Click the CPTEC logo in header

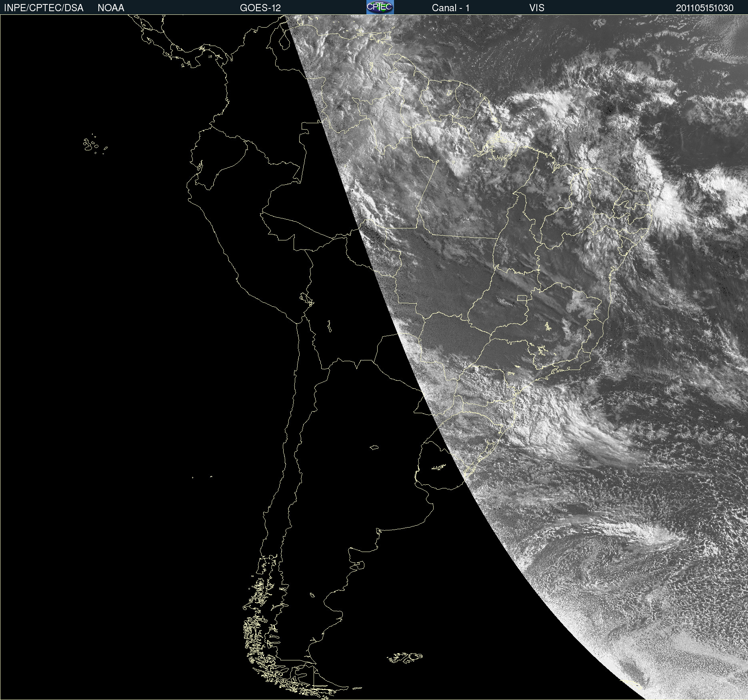coord(380,7)
